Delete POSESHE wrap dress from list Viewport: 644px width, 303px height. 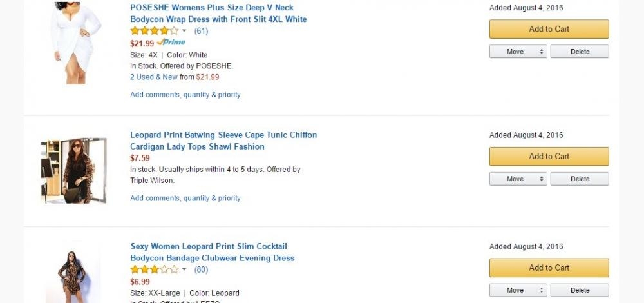[580, 52]
